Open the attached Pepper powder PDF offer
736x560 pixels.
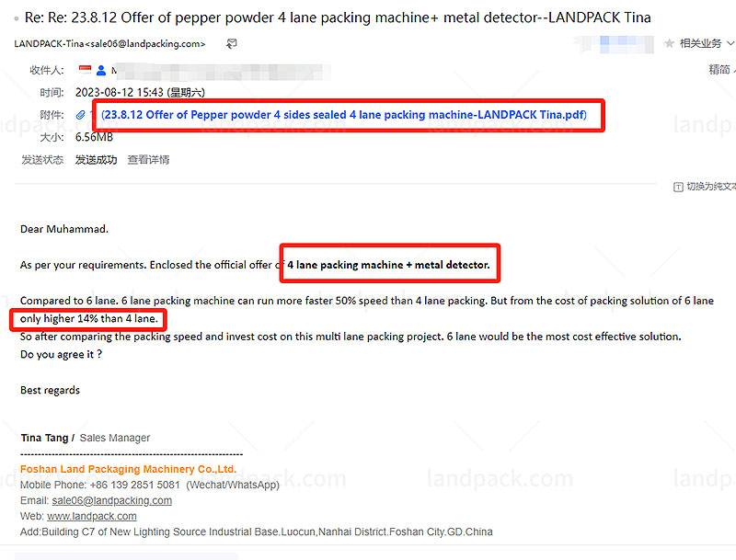343,115
